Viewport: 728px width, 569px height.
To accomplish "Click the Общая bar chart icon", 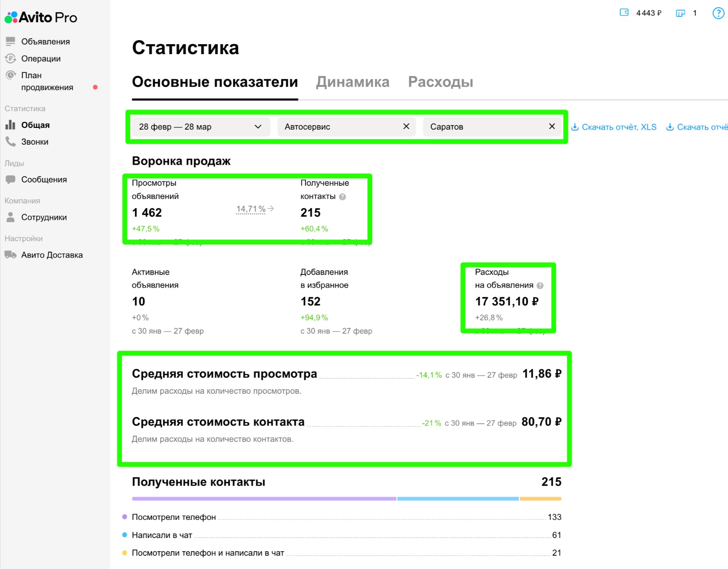I will [x=10, y=125].
